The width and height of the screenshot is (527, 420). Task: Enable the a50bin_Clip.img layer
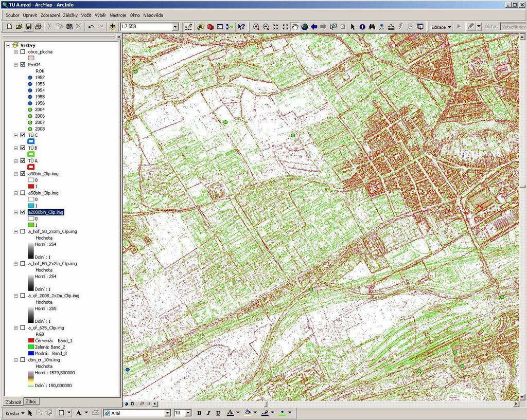(x=23, y=193)
